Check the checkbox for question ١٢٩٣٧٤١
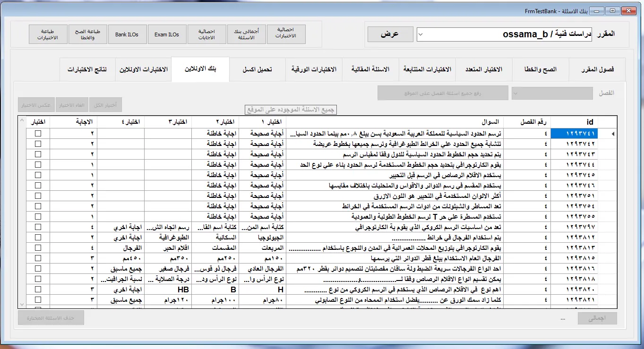 (x=38, y=134)
